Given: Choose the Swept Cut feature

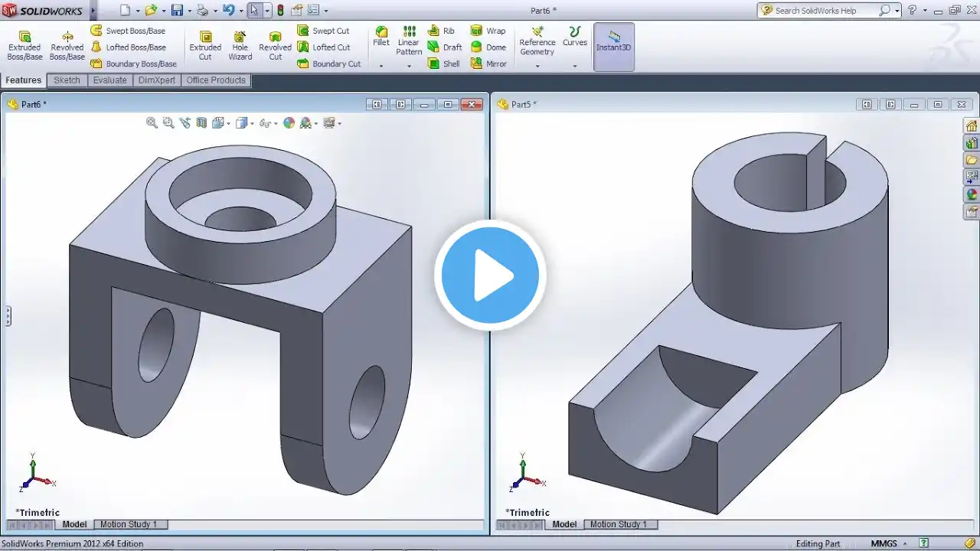Looking at the screenshot, I should (x=323, y=31).
